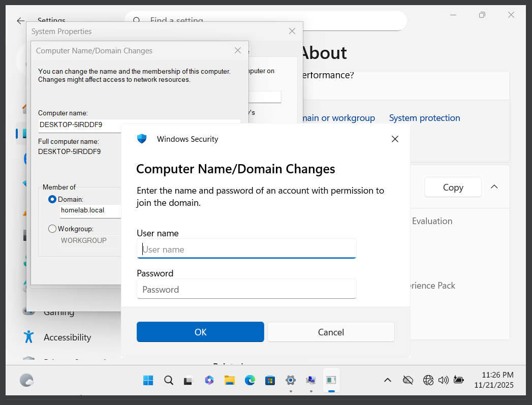Open the System protection link

[424, 117]
